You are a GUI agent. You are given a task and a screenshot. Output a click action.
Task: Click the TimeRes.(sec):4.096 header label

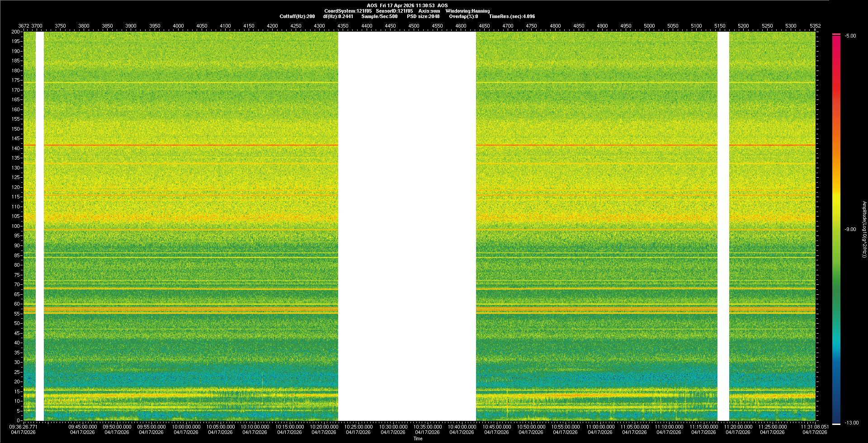[512, 16]
